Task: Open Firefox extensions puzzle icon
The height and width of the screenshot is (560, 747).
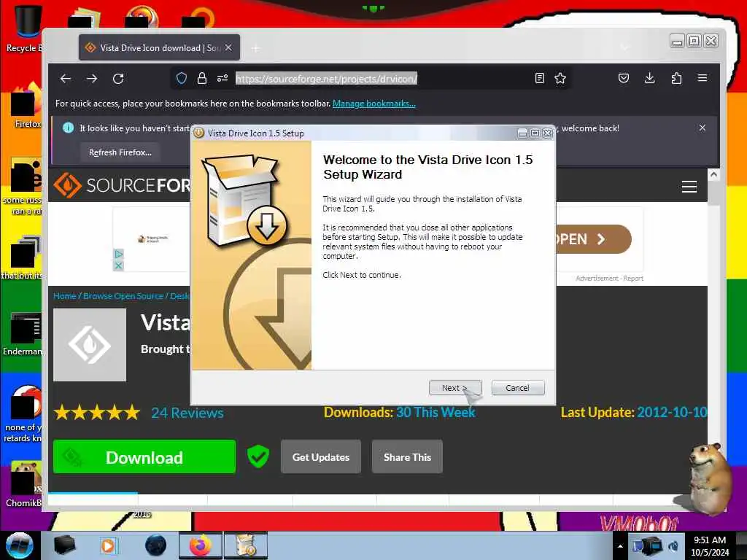Action: tap(676, 78)
